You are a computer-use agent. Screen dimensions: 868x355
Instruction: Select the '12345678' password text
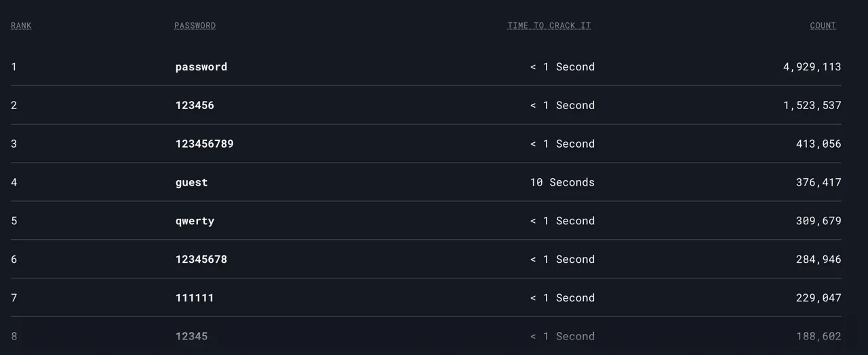pyautogui.click(x=201, y=259)
